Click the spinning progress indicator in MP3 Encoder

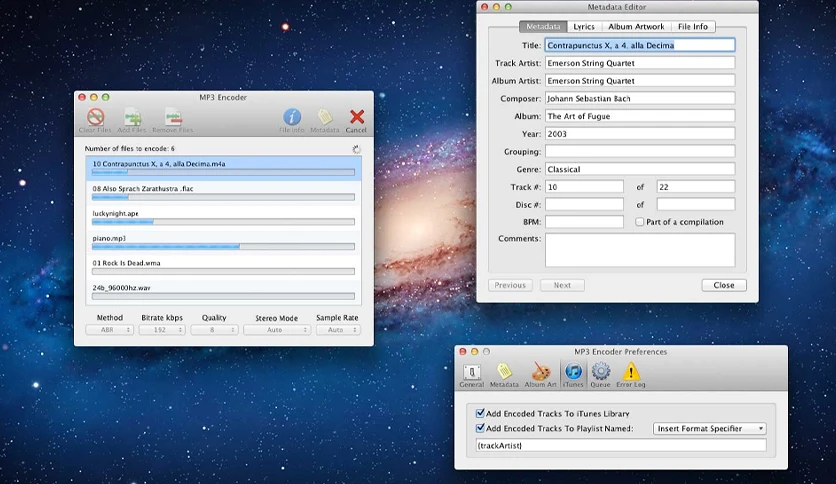(x=357, y=149)
